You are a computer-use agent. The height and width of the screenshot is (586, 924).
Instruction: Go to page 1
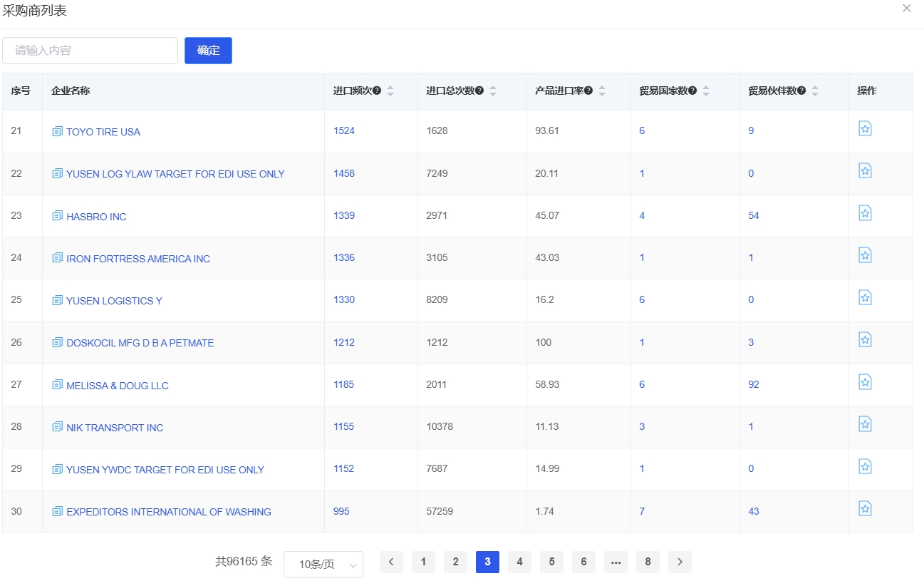[x=423, y=562]
